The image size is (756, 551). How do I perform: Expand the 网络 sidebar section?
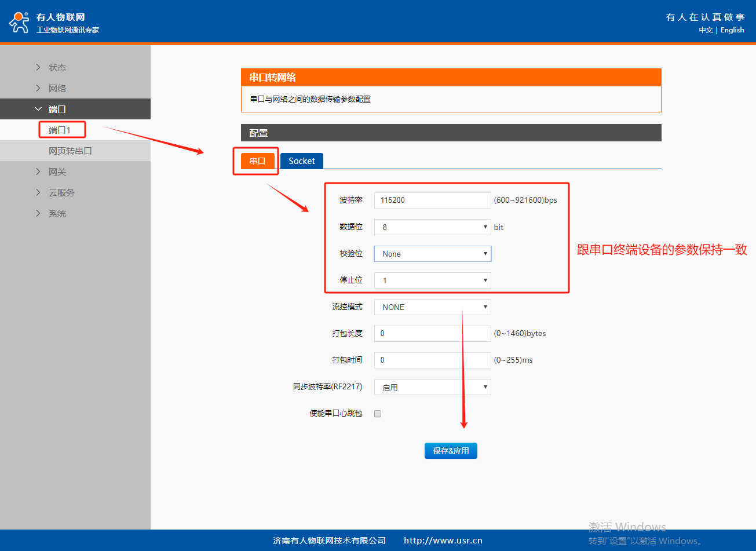point(57,88)
